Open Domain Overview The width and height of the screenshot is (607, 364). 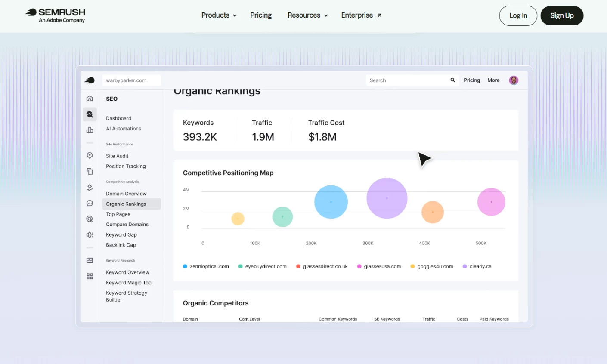click(x=126, y=194)
